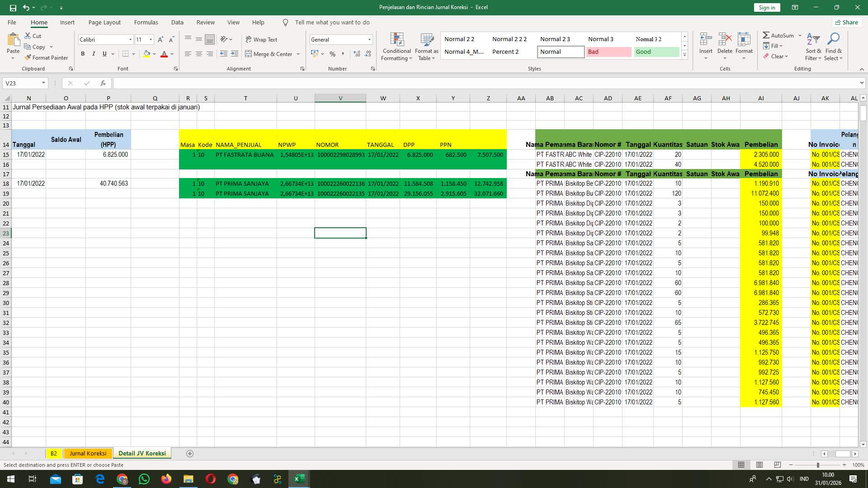Open the Jurnal Koreksi sheet tab

[x=88, y=453]
